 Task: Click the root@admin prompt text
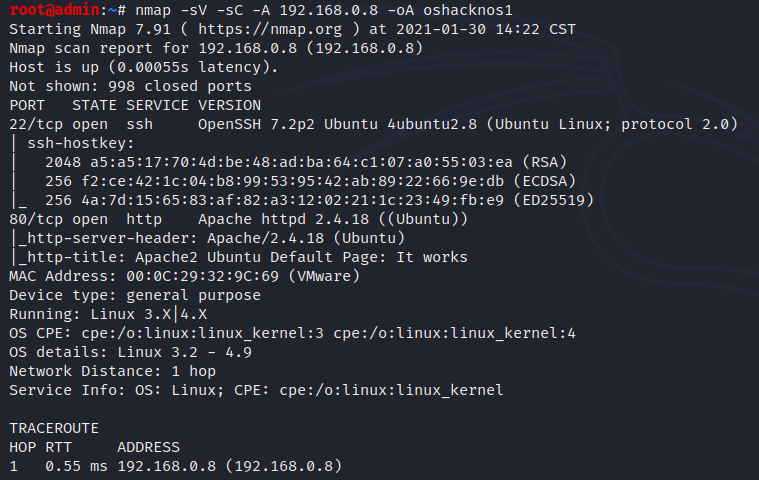[55, 10]
